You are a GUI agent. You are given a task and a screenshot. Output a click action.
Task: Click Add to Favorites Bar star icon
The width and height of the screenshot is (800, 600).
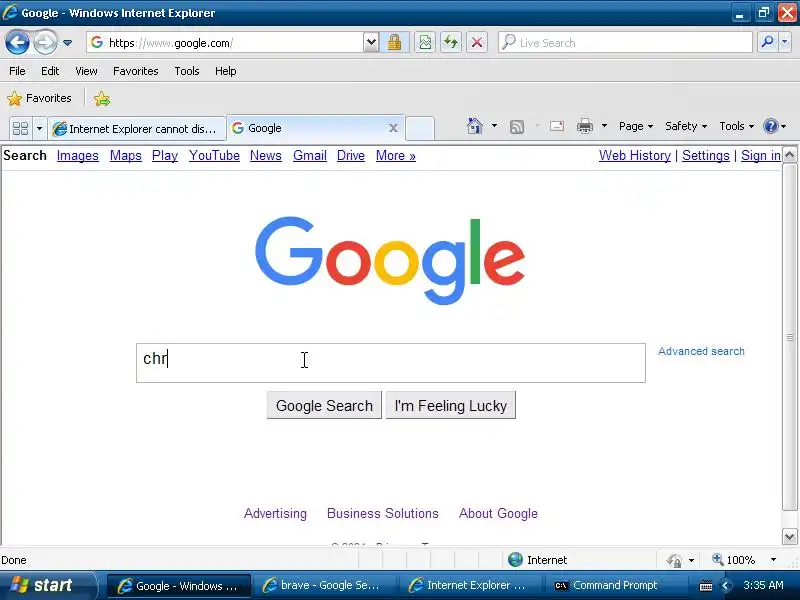pos(102,98)
